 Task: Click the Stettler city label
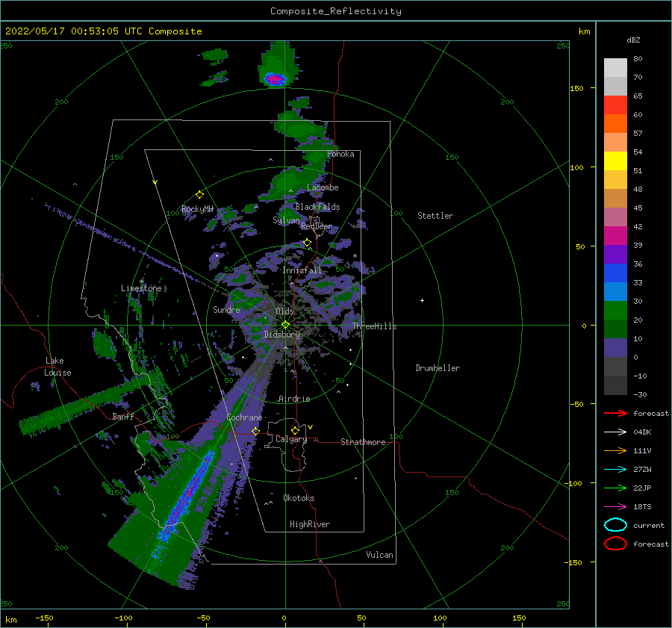[435, 216]
